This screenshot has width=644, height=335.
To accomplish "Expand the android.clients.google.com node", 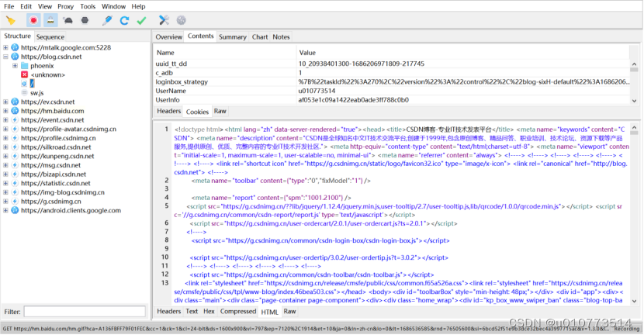I will point(5,210).
